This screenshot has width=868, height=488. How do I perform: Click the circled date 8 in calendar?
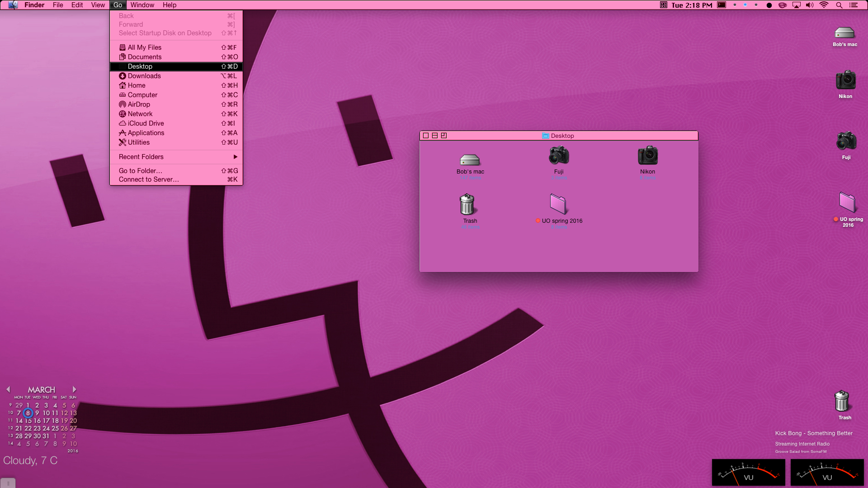click(28, 413)
